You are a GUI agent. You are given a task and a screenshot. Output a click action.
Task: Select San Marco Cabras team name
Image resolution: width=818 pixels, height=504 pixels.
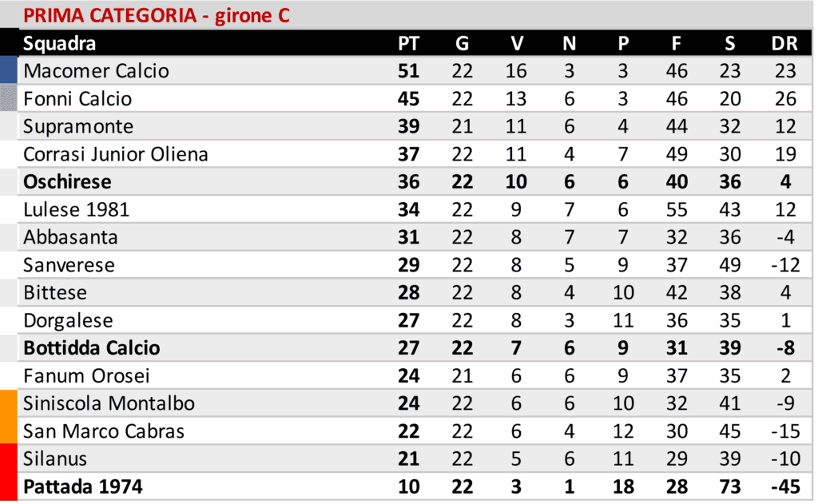[x=104, y=431]
